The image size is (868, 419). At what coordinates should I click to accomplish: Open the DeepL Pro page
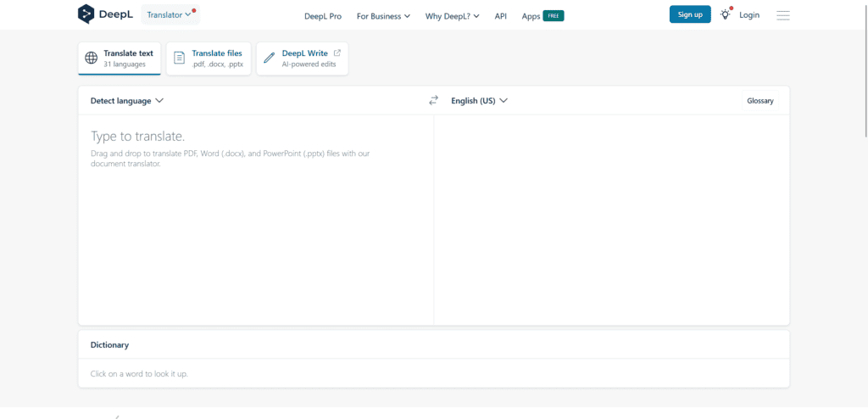coord(323,15)
